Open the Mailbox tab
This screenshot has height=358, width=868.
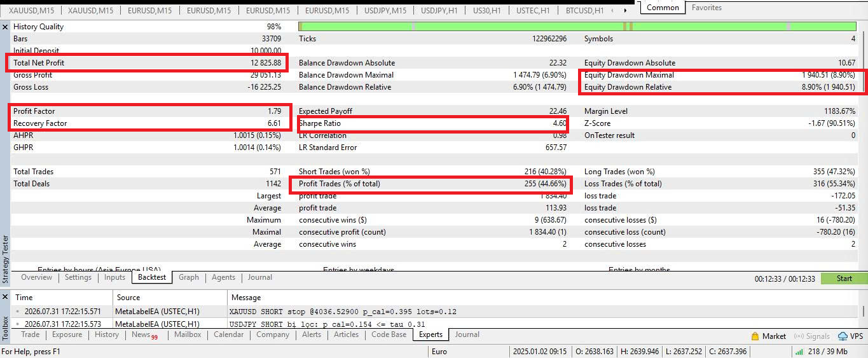pos(188,334)
